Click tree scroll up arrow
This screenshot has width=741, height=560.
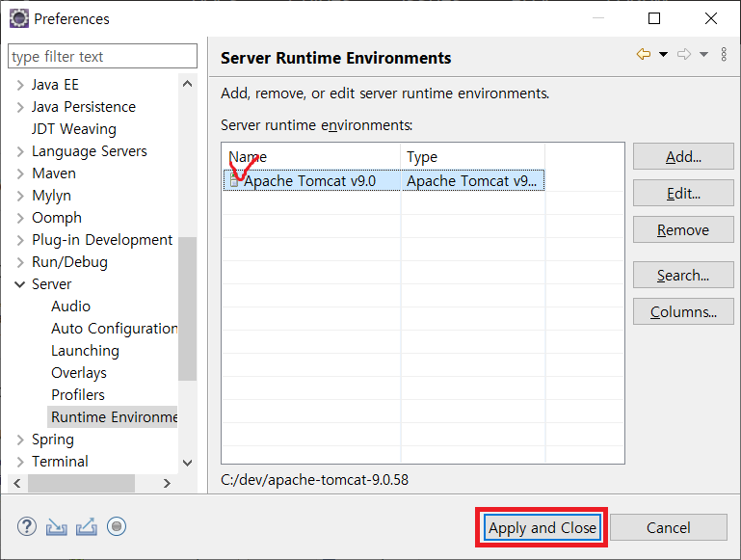point(187,84)
